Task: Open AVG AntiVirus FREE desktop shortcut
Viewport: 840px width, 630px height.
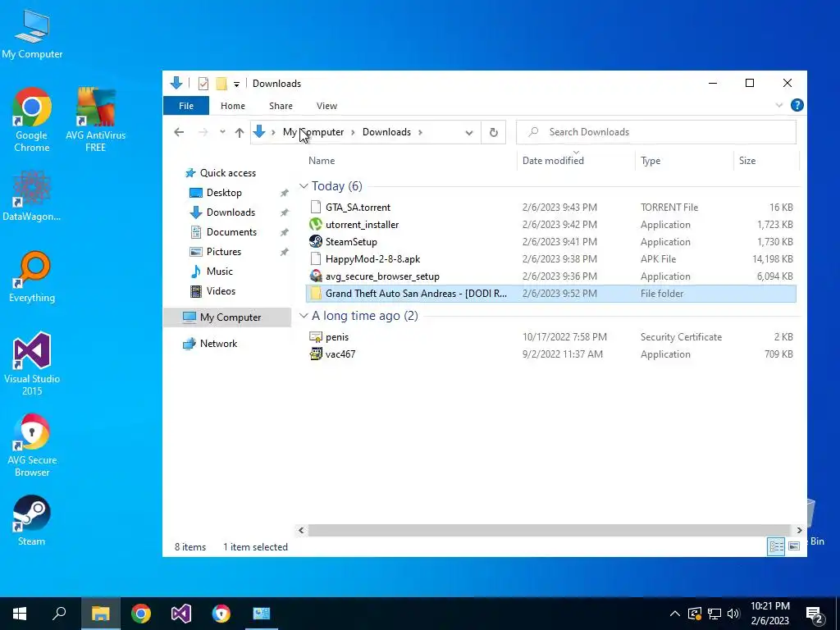Action: click(x=95, y=120)
